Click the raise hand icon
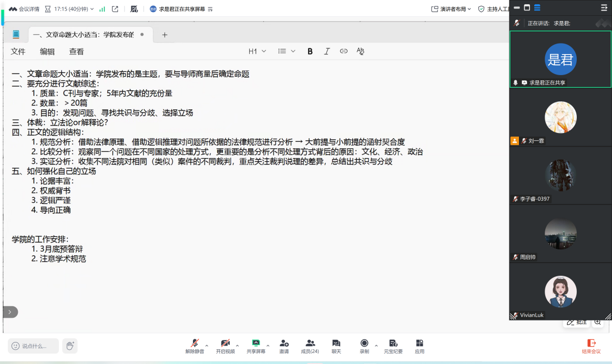The image size is (612, 364). (x=70, y=346)
